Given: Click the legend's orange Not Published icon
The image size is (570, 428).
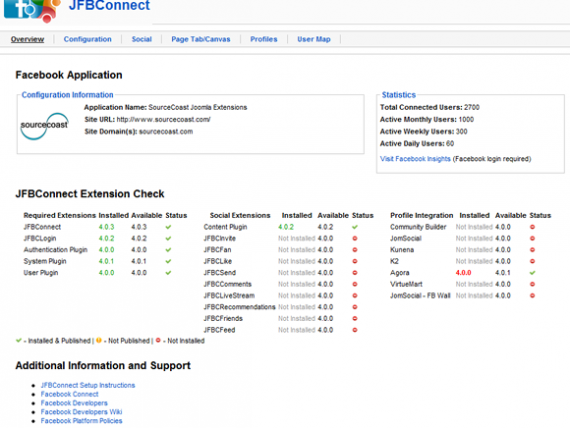Looking at the screenshot, I should pos(99,340).
